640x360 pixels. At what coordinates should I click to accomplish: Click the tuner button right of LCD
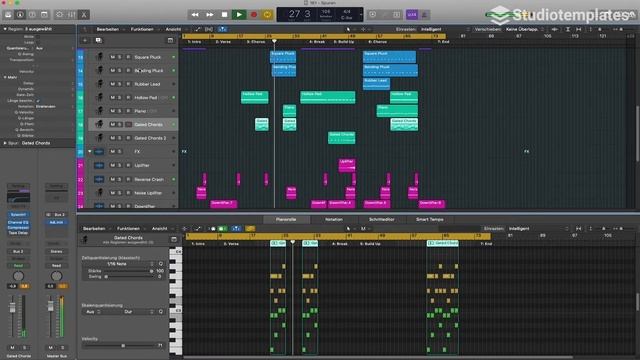[373, 15]
